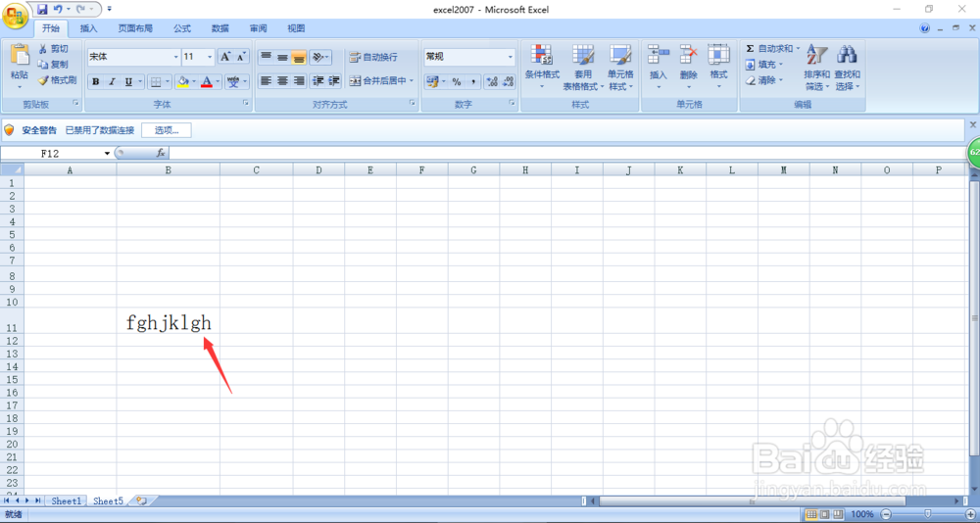Apply top vertical alignment

pos(267,57)
